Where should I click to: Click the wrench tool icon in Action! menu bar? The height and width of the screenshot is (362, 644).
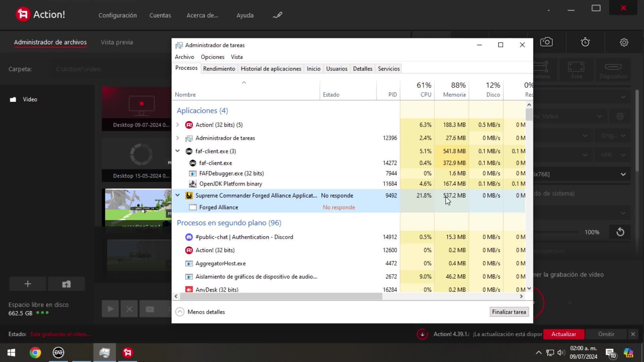coord(277,15)
